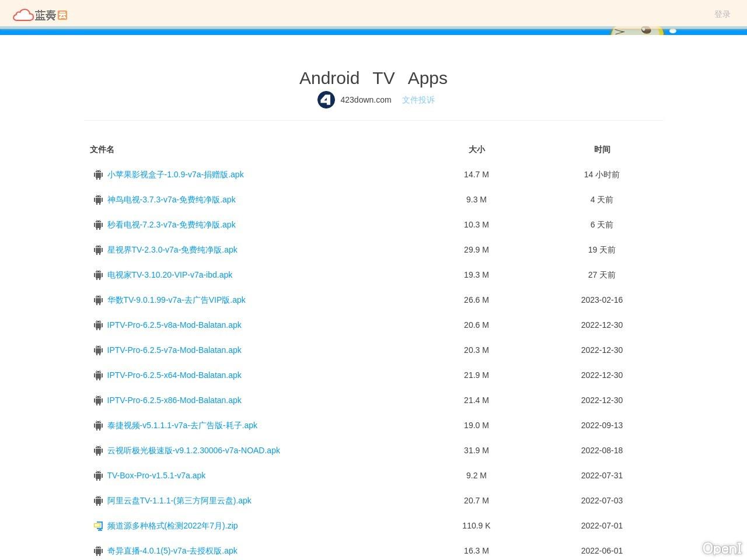The width and height of the screenshot is (747, 560).
Task: Click the Android icon beside 阿里云盘TV apk
Action: (98, 501)
